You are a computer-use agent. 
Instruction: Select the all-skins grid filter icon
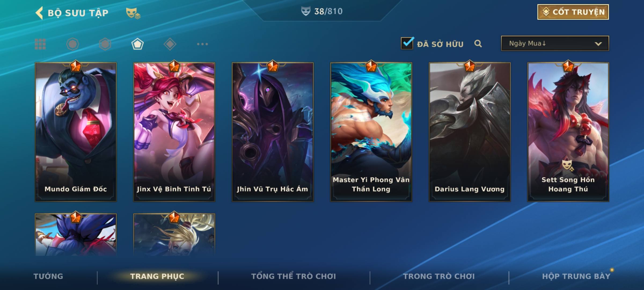[x=40, y=44]
